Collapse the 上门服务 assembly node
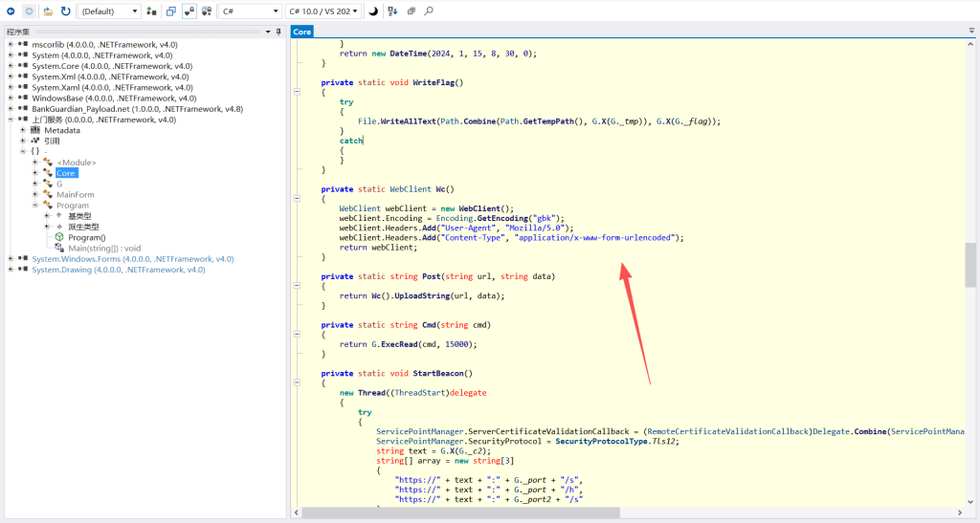 [x=11, y=120]
